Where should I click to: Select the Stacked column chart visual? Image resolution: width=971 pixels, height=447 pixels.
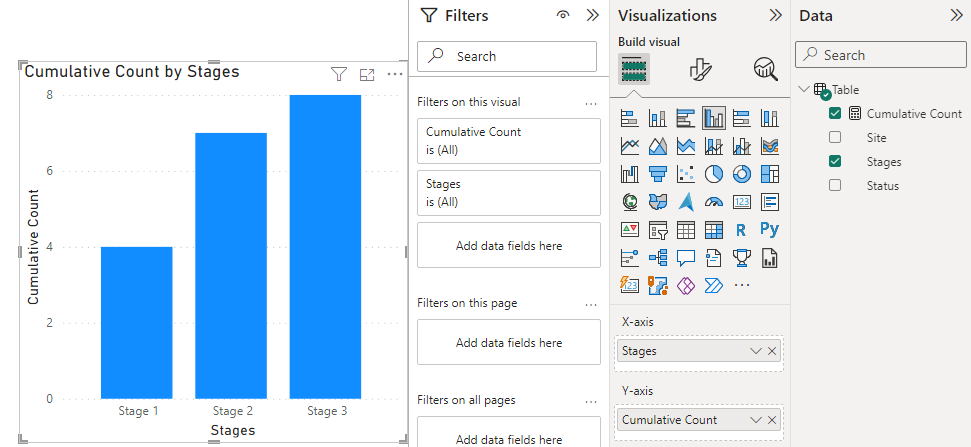click(658, 118)
